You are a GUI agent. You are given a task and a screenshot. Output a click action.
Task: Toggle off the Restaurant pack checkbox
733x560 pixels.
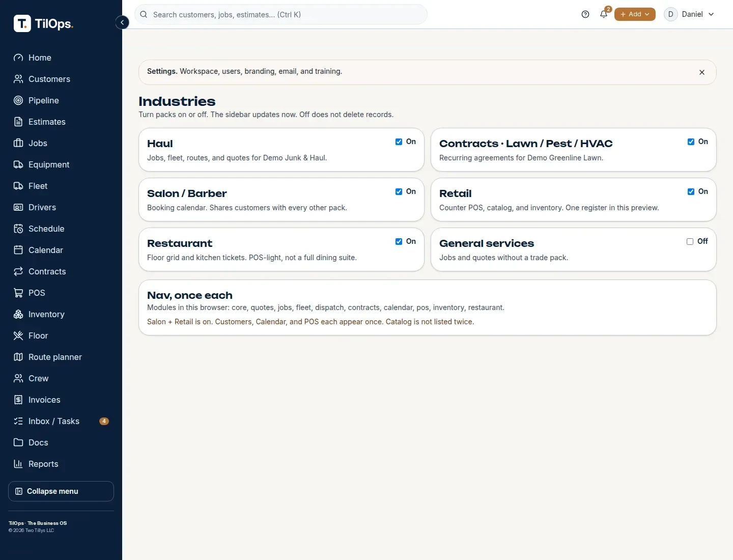click(399, 241)
